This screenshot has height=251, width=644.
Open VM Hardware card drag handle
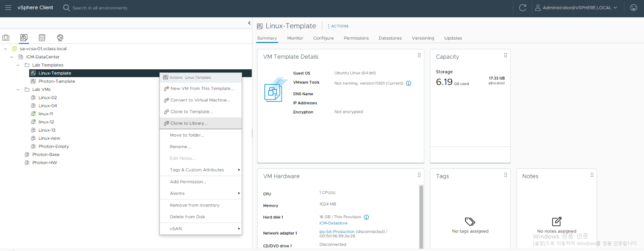click(x=419, y=175)
